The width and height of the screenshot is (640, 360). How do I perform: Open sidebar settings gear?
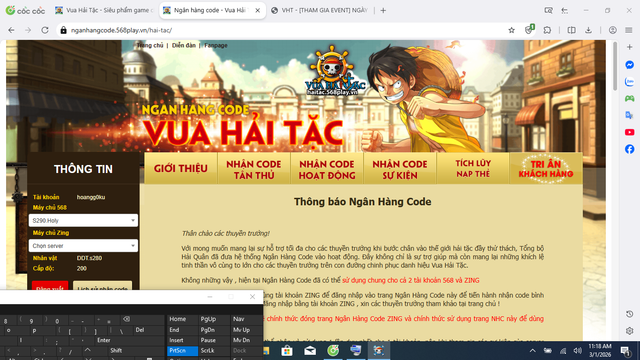(629, 331)
